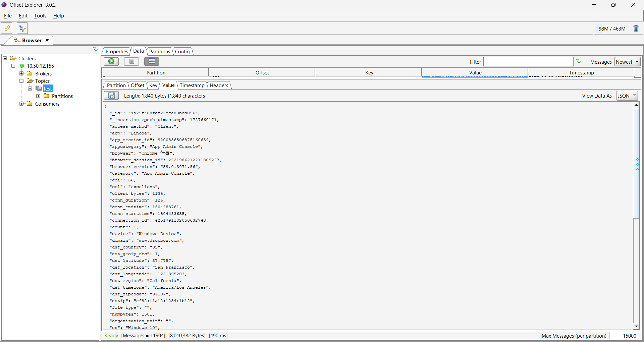644x342 pixels.
Task: Click the stop retrieval button
Action: pyautogui.click(x=131, y=61)
